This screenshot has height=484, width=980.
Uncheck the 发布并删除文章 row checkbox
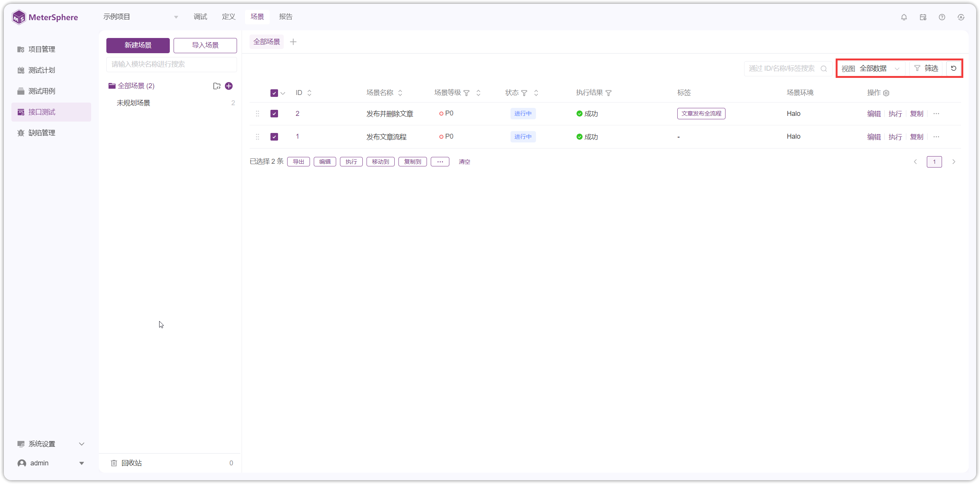pyautogui.click(x=274, y=114)
